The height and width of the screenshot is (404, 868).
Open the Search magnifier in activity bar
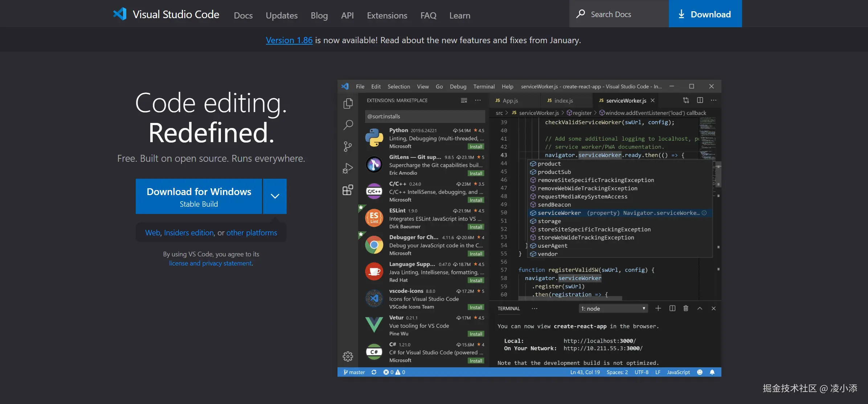click(x=348, y=125)
